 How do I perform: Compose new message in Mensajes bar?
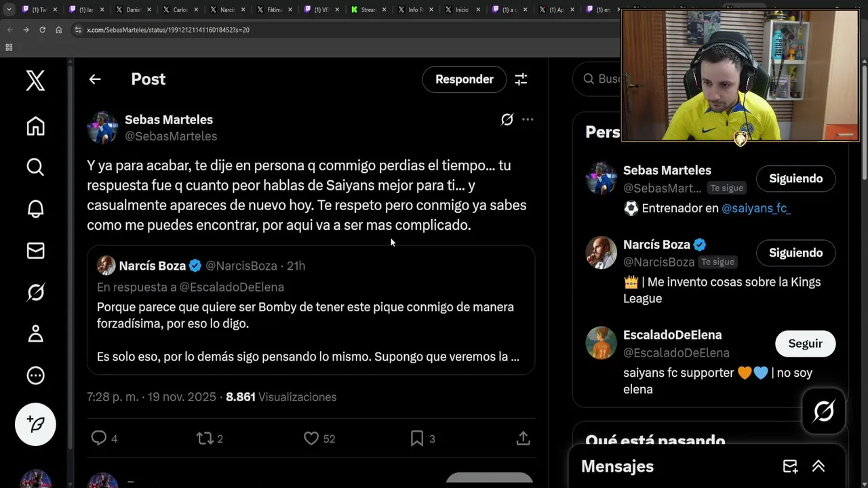point(790,466)
